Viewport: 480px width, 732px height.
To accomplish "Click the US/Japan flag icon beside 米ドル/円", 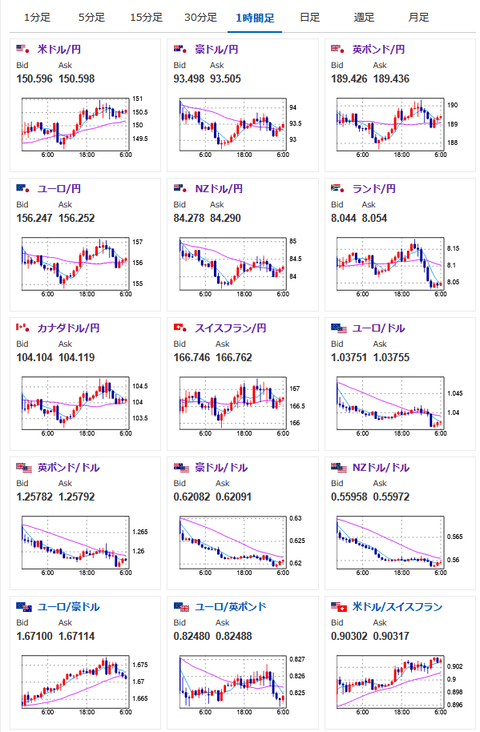I will [23, 49].
